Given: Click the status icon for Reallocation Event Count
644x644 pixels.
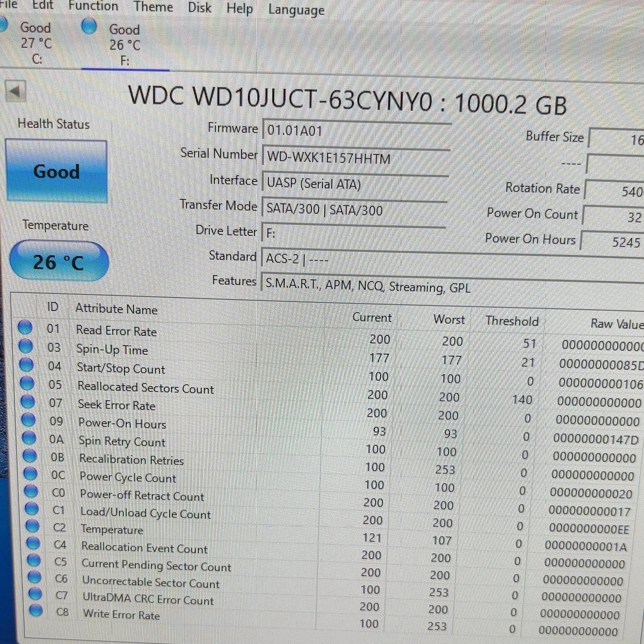Looking at the screenshot, I should (33, 543).
